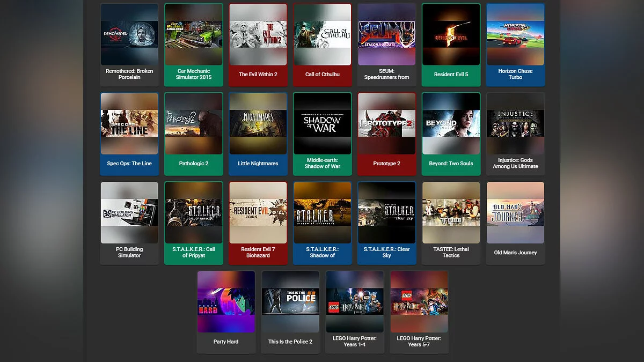
Task: Click 'Middle-earth: Shadow of War' title text
Action: [323, 163]
